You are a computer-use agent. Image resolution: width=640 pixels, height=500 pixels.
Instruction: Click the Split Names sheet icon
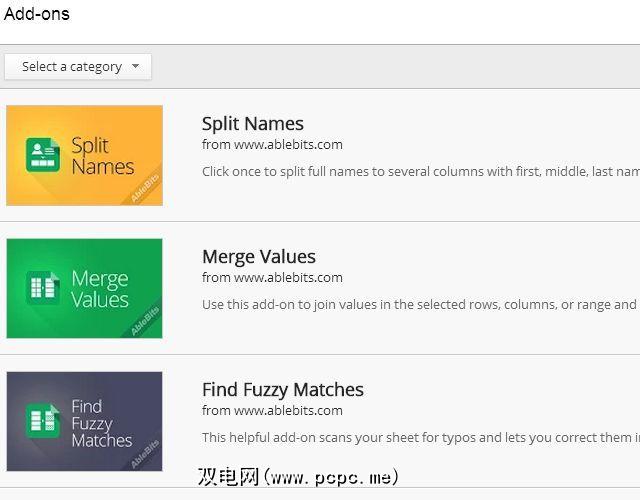(43, 155)
